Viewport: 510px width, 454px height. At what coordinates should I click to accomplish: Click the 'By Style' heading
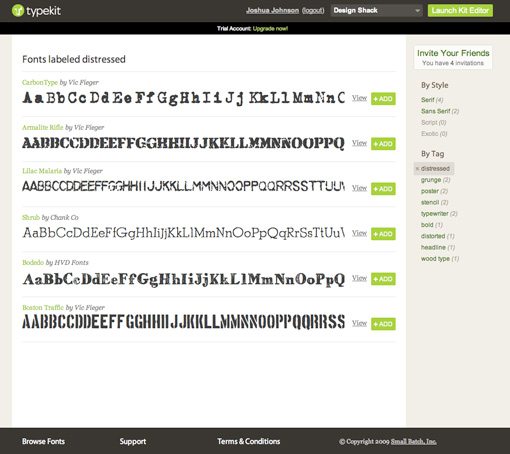coord(435,85)
